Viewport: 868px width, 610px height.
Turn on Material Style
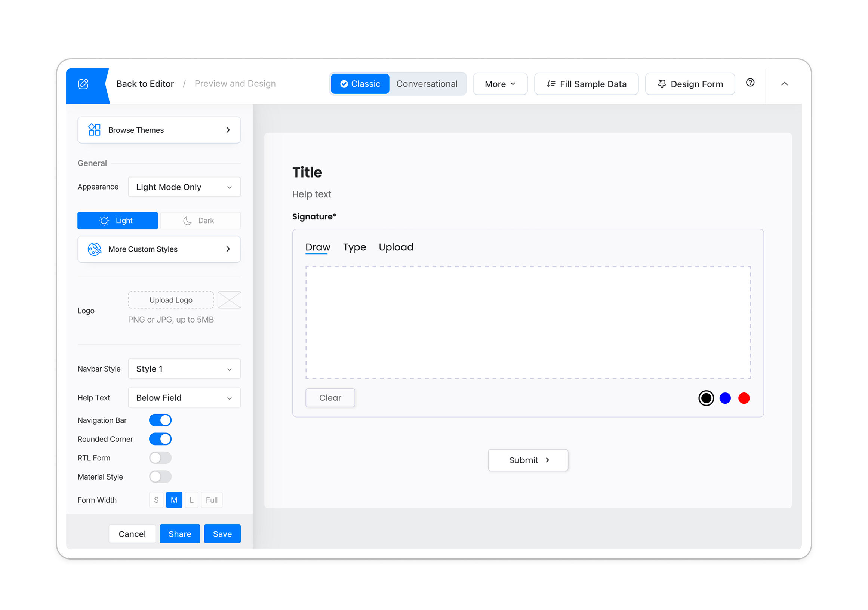click(x=160, y=477)
